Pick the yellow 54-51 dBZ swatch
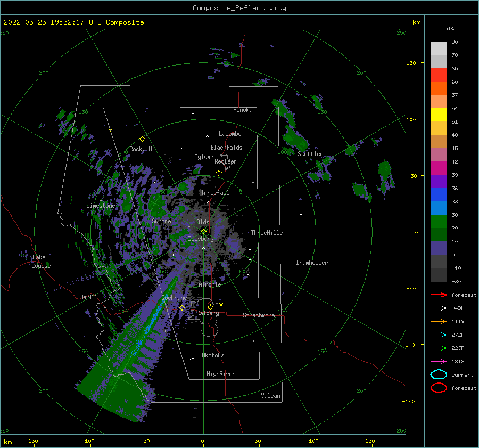Viewport: 479px width, 448px height. coord(439,115)
